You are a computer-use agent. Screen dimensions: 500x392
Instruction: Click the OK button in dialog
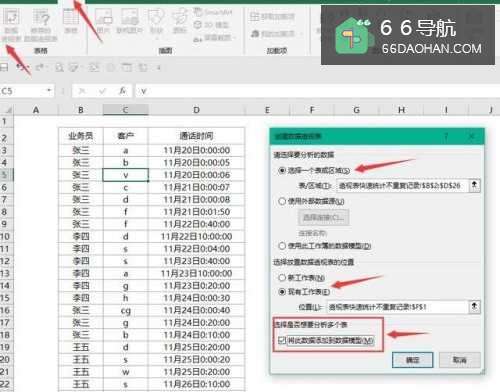[x=413, y=360]
